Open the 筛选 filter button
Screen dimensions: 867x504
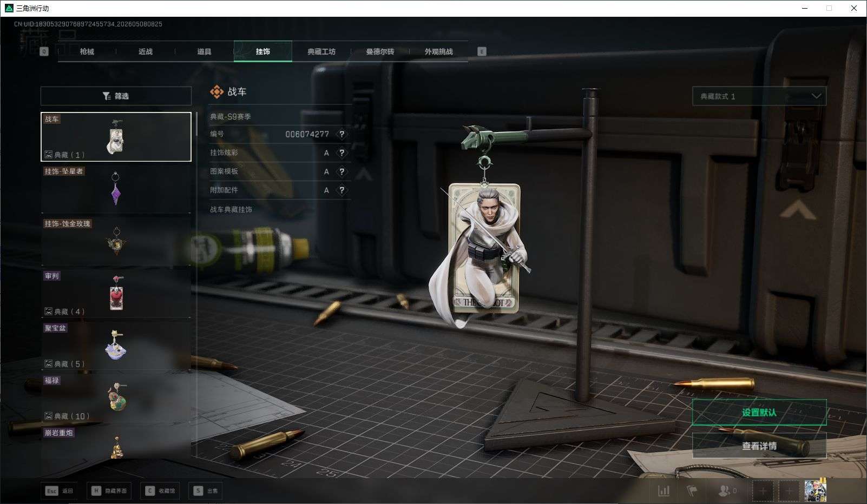(x=116, y=96)
